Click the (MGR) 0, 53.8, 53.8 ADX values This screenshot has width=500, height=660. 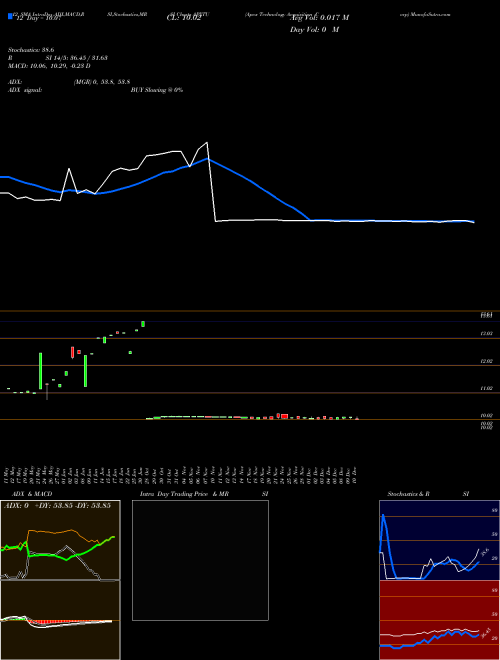click(102, 82)
